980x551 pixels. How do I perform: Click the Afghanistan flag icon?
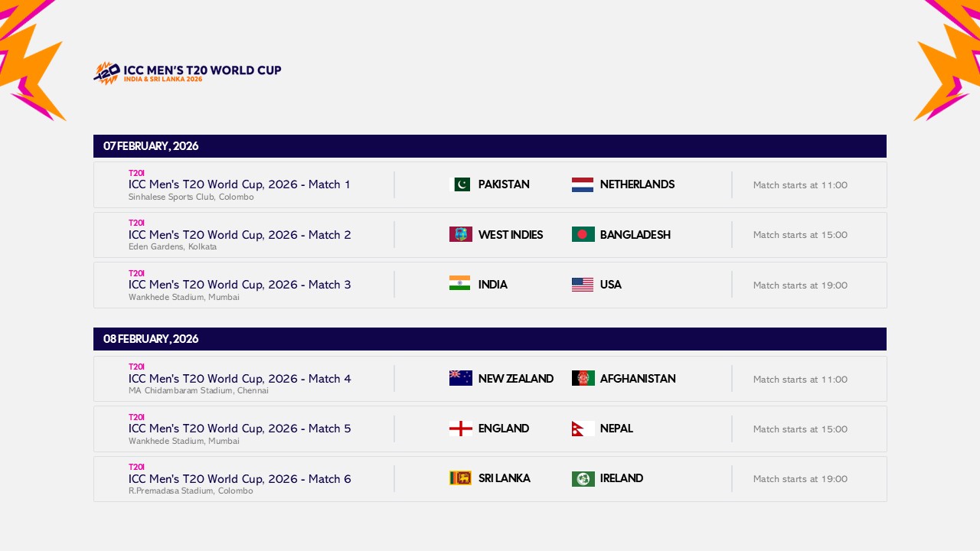click(583, 378)
